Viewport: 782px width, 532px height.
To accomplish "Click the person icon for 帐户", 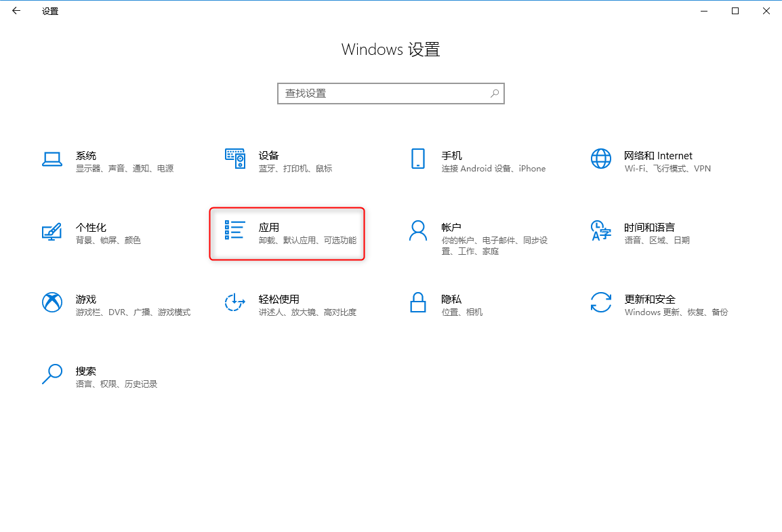I will pyautogui.click(x=418, y=231).
